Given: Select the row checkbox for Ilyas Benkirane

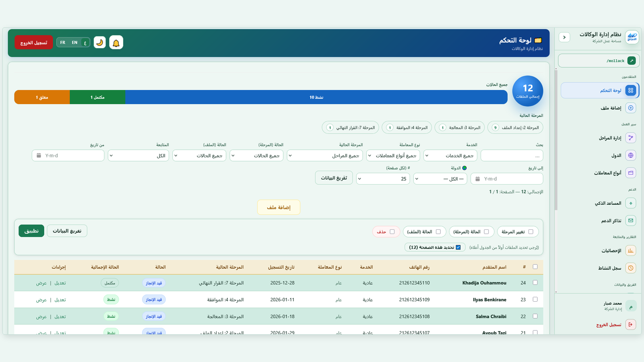Looking at the screenshot, I should pos(535,299).
